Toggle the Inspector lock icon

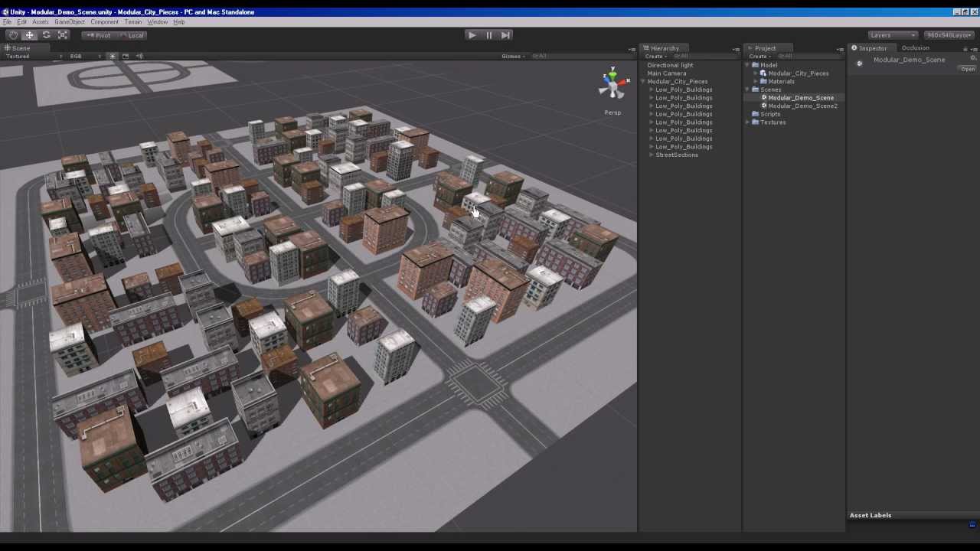tap(965, 49)
